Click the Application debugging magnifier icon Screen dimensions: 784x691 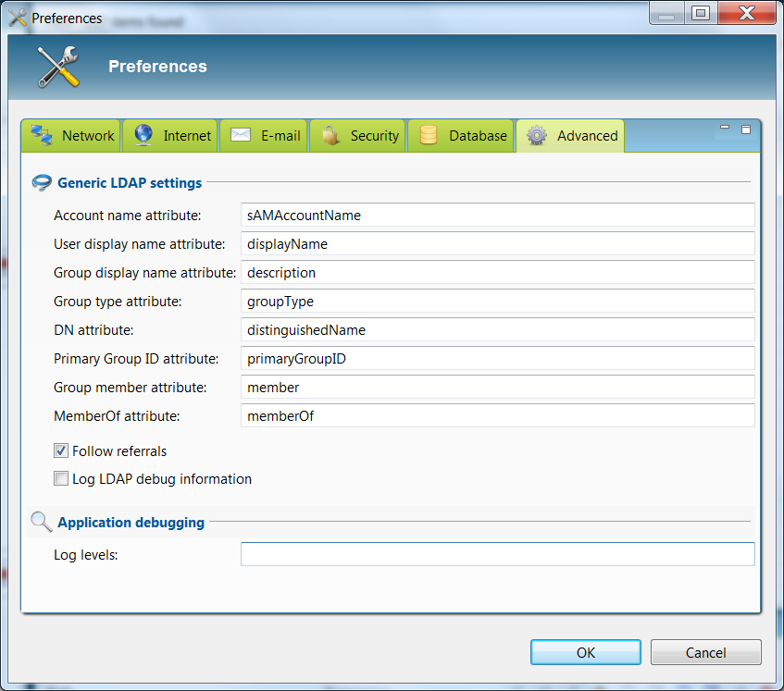pos(42,522)
